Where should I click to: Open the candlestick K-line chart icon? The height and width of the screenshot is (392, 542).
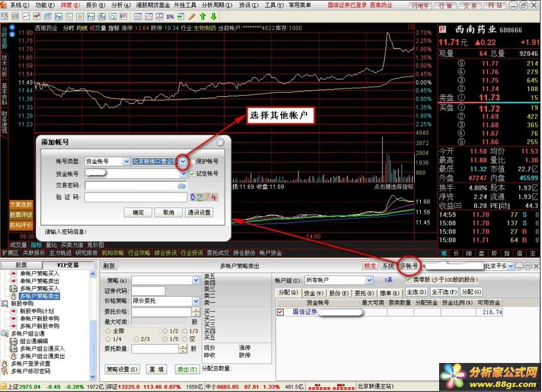(x=37, y=17)
